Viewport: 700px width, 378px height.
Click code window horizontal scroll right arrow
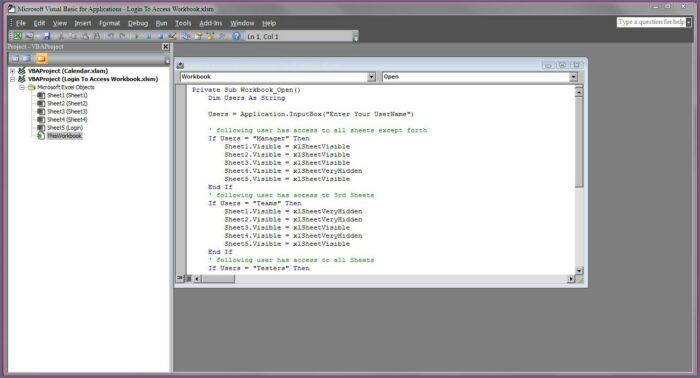point(571,279)
